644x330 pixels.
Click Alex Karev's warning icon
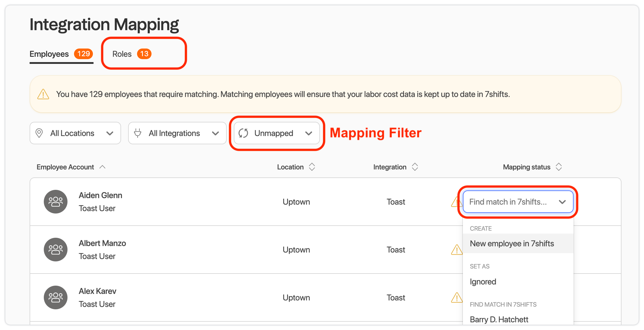pyautogui.click(x=457, y=298)
